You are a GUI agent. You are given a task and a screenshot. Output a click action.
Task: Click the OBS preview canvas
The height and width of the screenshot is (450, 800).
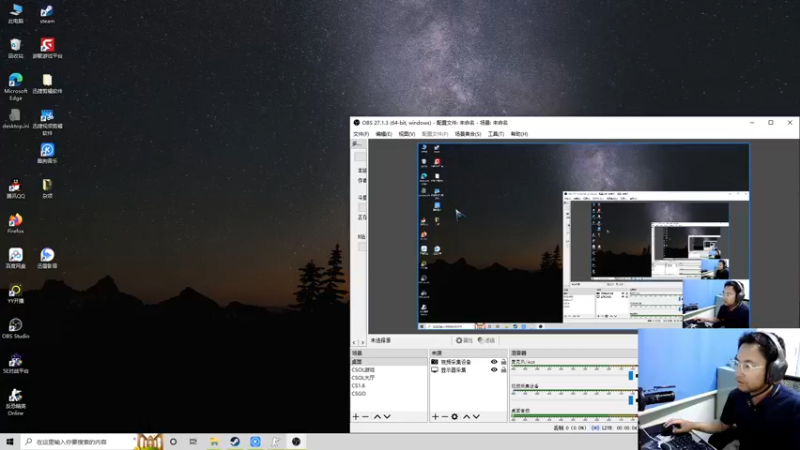tap(584, 237)
